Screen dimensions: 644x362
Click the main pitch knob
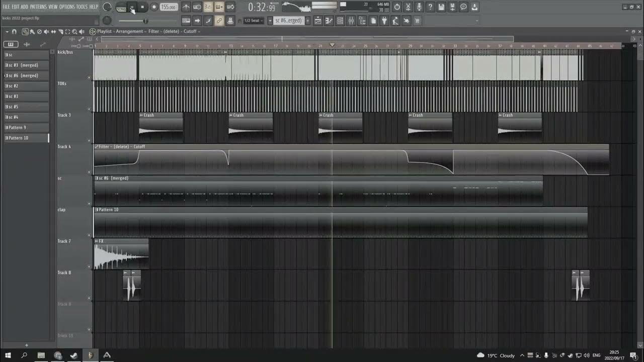pyautogui.click(x=107, y=21)
